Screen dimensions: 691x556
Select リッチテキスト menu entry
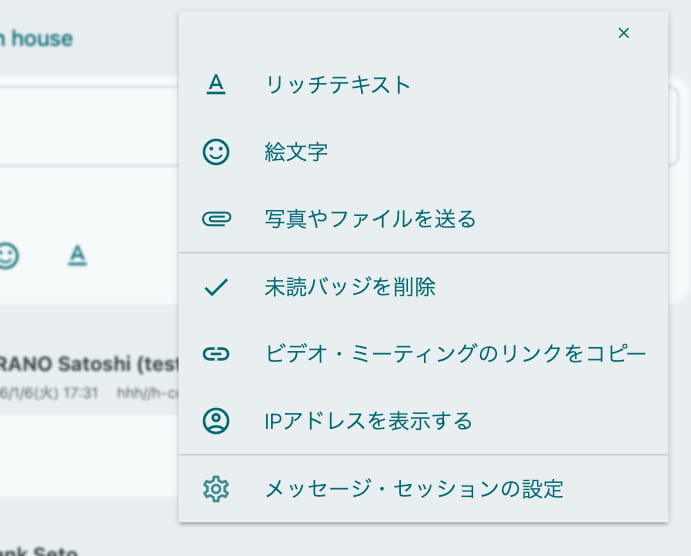(338, 85)
